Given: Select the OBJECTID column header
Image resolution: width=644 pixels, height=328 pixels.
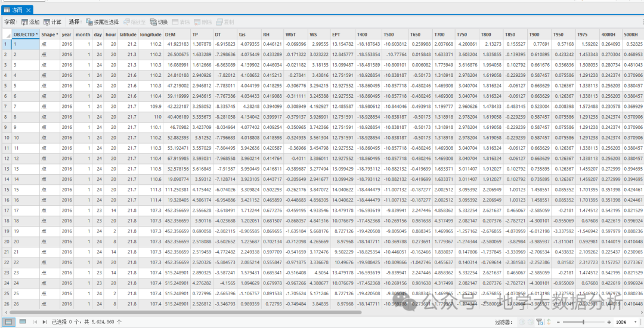Looking at the screenshot, I should click(x=26, y=35).
